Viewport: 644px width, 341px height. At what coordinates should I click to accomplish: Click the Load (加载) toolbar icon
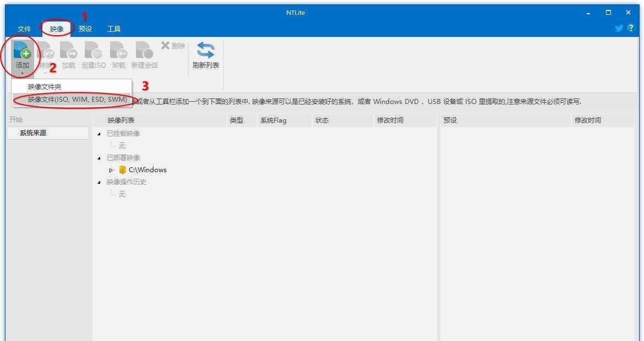click(69, 50)
